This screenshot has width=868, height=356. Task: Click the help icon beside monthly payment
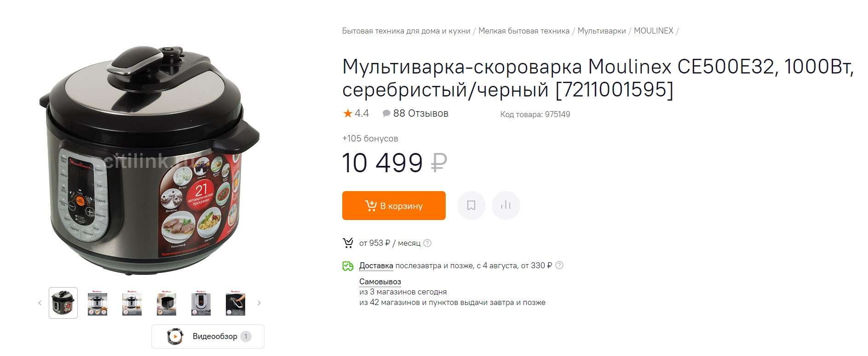click(427, 243)
